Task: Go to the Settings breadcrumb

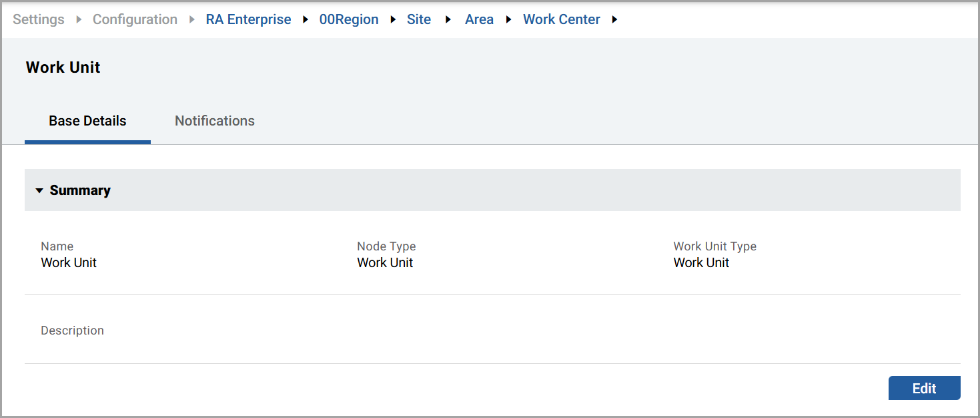Action: coord(39,20)
